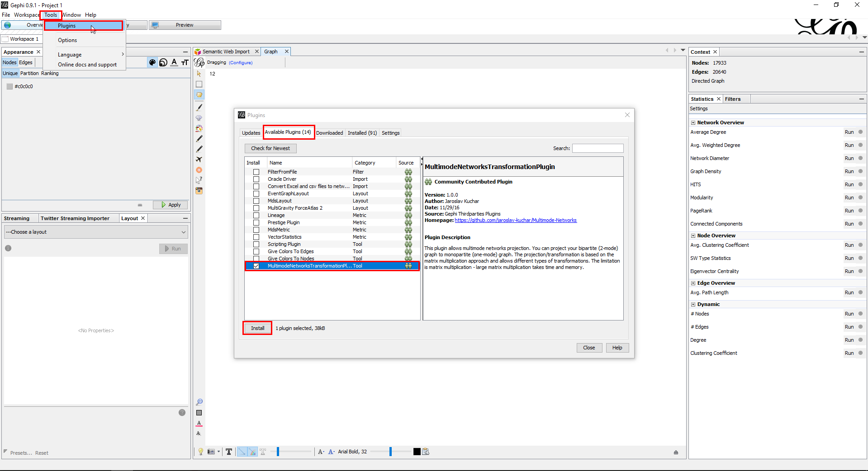Expand the Language submenu
The width and height of the screenshot is (868, 471).
(x=85, y=54)
